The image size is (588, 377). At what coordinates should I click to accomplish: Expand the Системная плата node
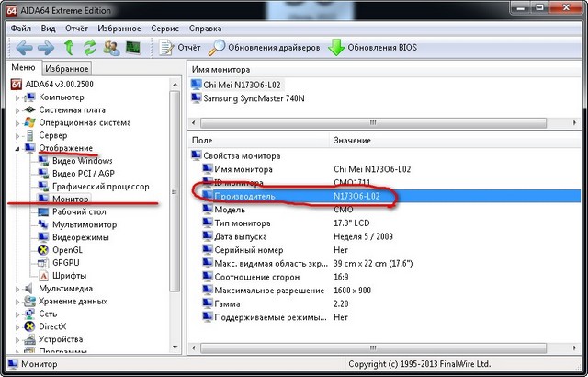tap(17, 109)
